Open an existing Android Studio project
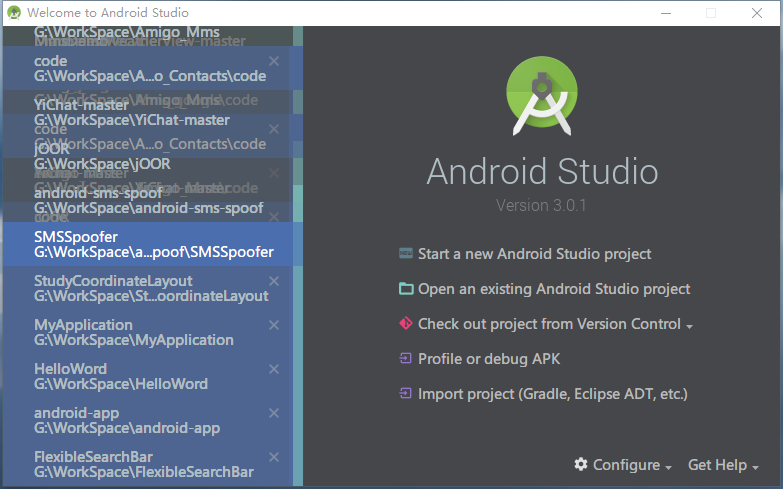This screenshot has height=489, width=783. 554,289
